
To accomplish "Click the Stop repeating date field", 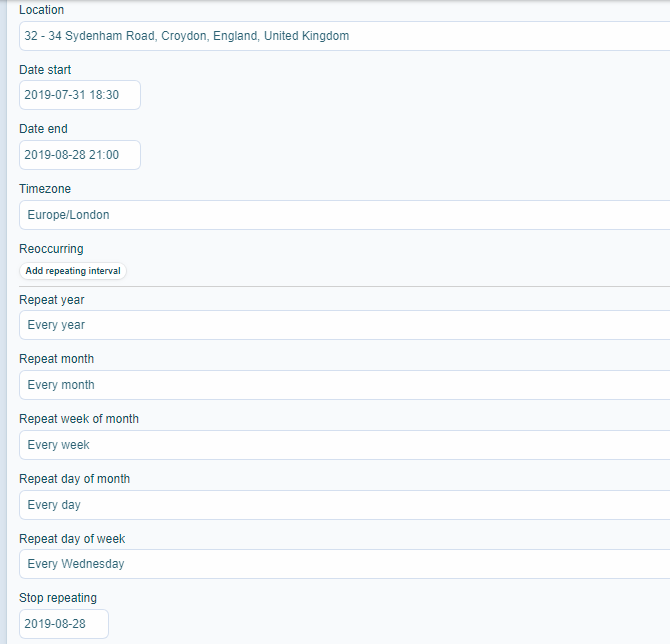I will [x=64, y=624].
